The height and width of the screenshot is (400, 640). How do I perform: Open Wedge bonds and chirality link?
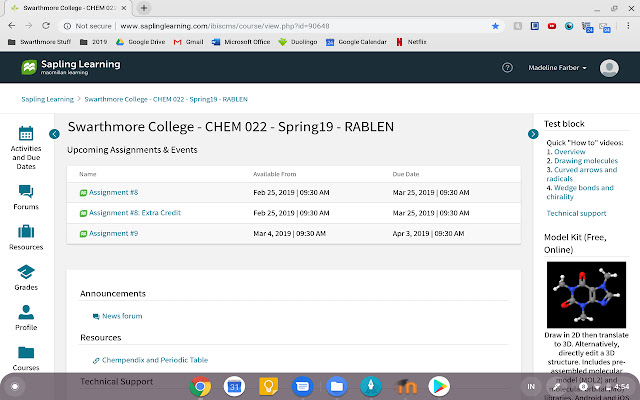[x=580, y=192]
